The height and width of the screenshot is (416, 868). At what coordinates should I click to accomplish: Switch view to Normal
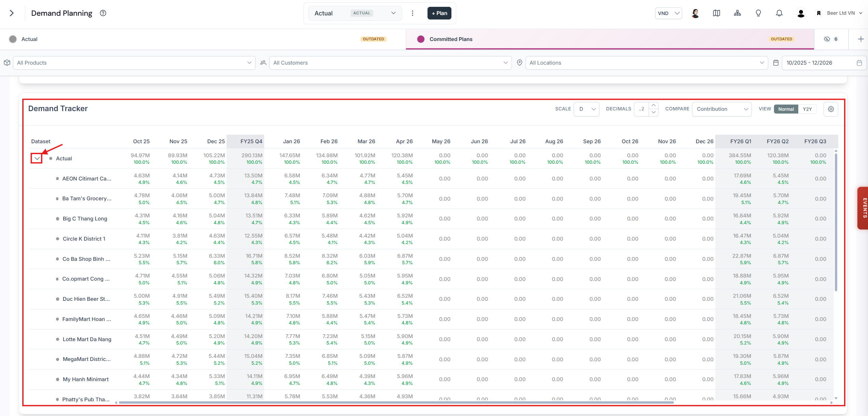(786, 109)
